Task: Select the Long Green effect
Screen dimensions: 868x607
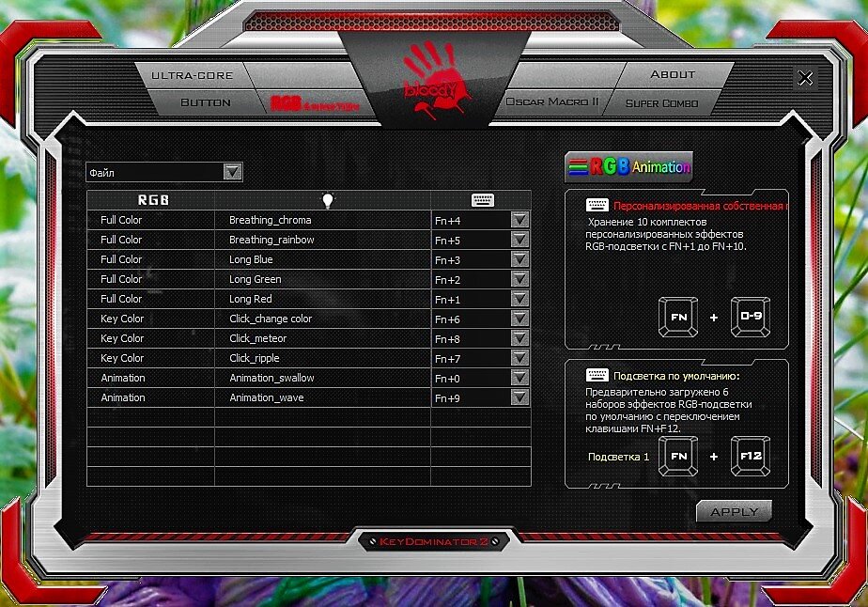Action: coord(256,279)
